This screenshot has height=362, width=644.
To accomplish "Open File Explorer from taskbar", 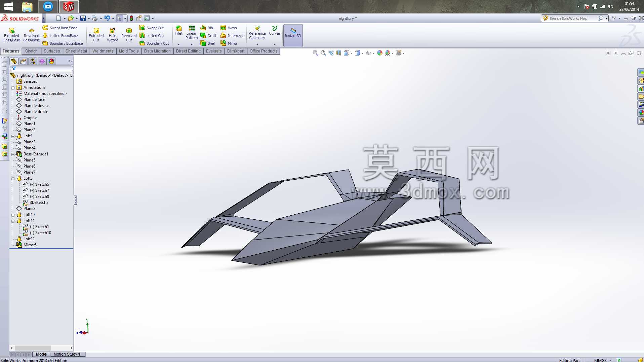I will point(27,6).
